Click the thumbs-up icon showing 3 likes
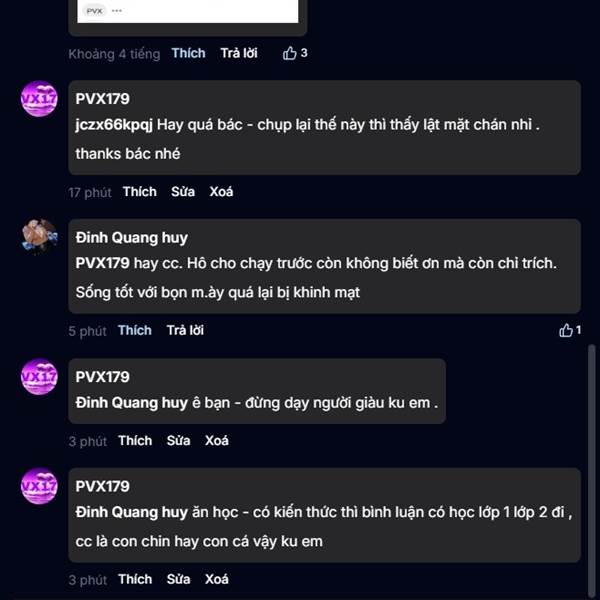The width and height of the screenshot is (600, 600). coord(290,54)
